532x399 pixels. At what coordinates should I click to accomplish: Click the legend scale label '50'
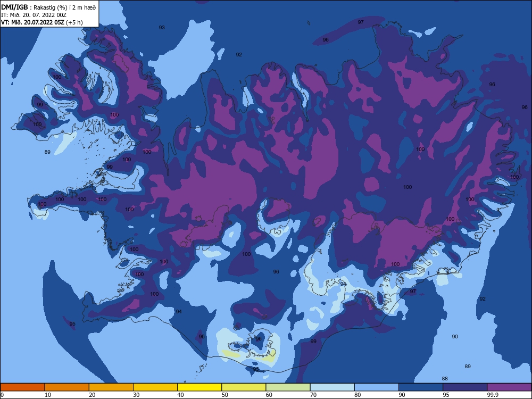225,395
